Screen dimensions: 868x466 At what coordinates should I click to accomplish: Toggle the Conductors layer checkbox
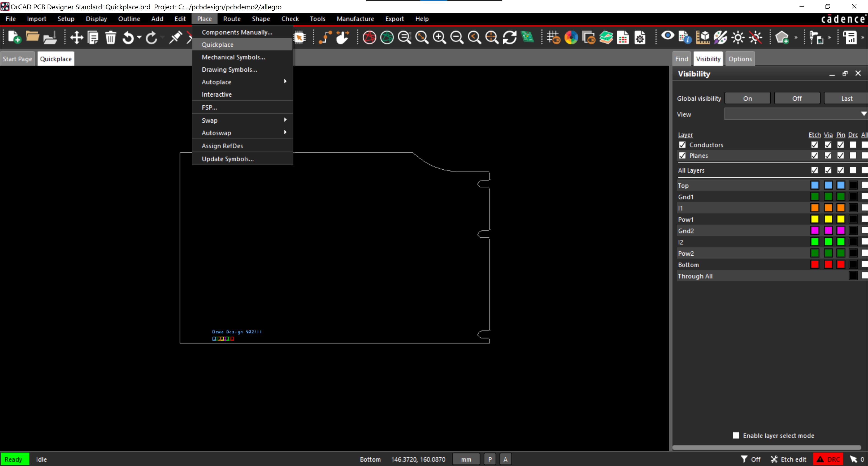pyautogui.click(x=682, y=145)
